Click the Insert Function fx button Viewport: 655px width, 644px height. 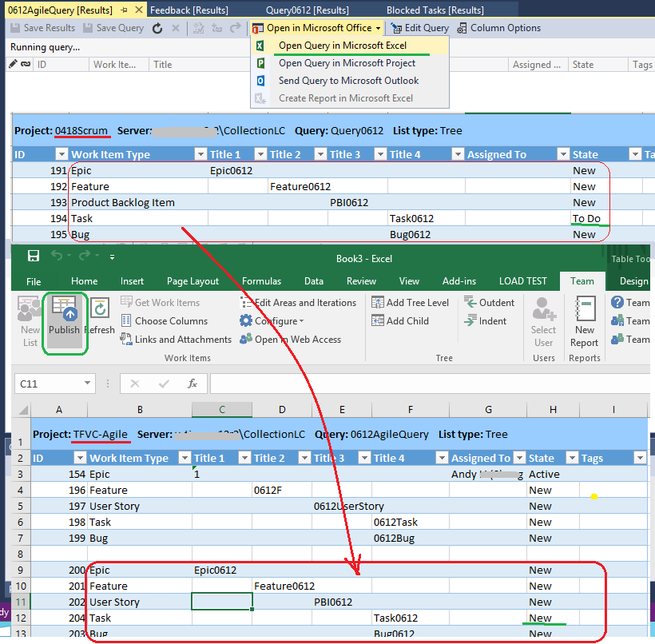(193, 384)
